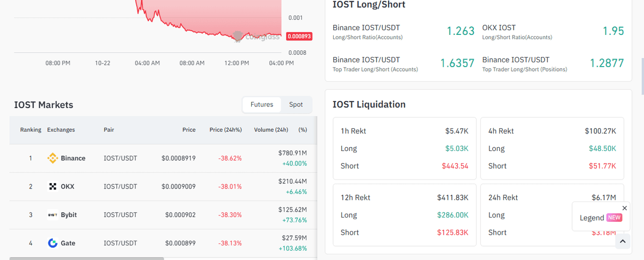The height and width of the screenshot is (260, 644).
Task: Close the Legend popup with X
Action: tap(624, 208)
